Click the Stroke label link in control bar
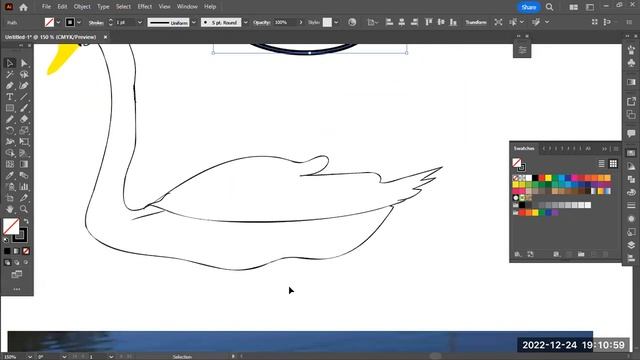This screenshot has height=360, width=640. (x=96, y=22)
